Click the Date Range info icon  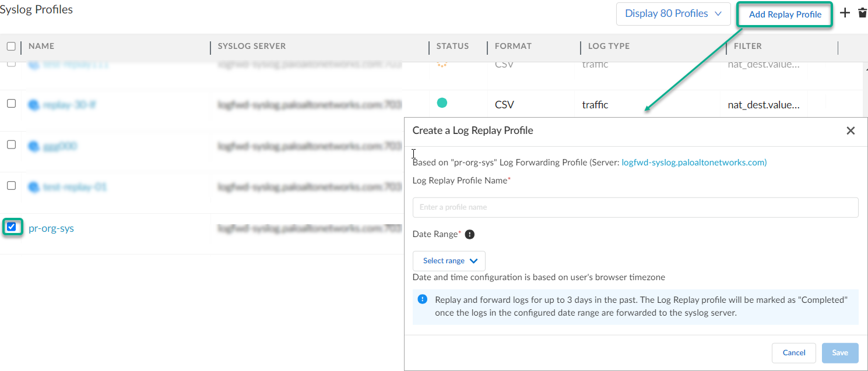[x=470, y=235]
